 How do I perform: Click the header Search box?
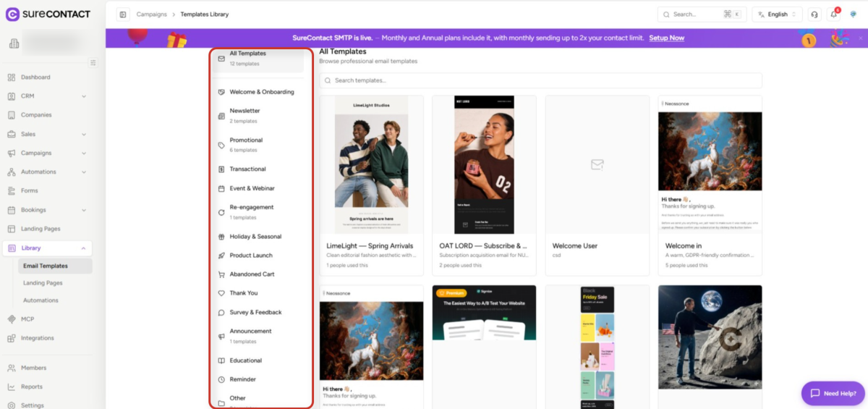(x=702, y=14)
